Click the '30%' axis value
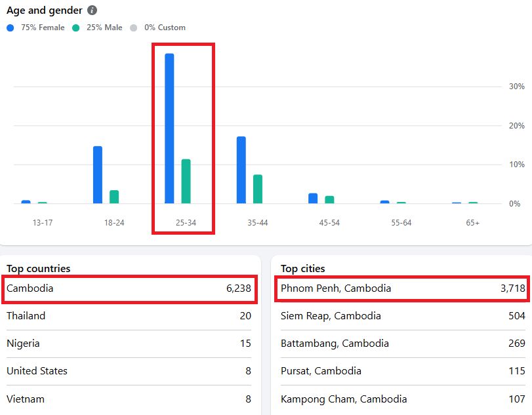Viewport: 532px width, 415px height. tap(517, 87)
